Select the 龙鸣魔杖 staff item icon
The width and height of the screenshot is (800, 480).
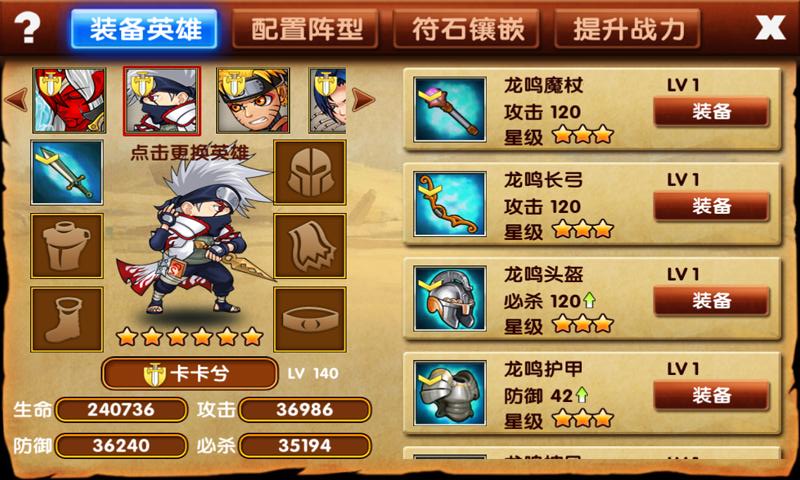pos(449,109)
